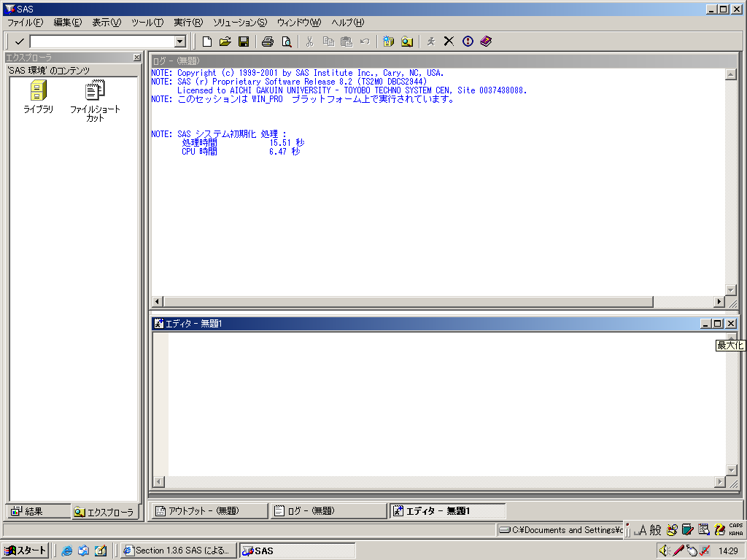Click the IME A input mode button
Viewport: 747px width, 560px height.
(x=642, y=530)
